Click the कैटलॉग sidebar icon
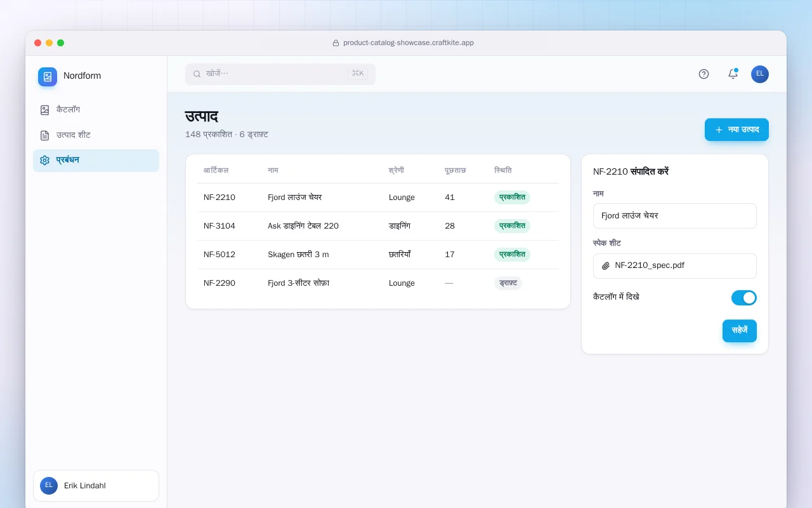 (x=44, y=110)
